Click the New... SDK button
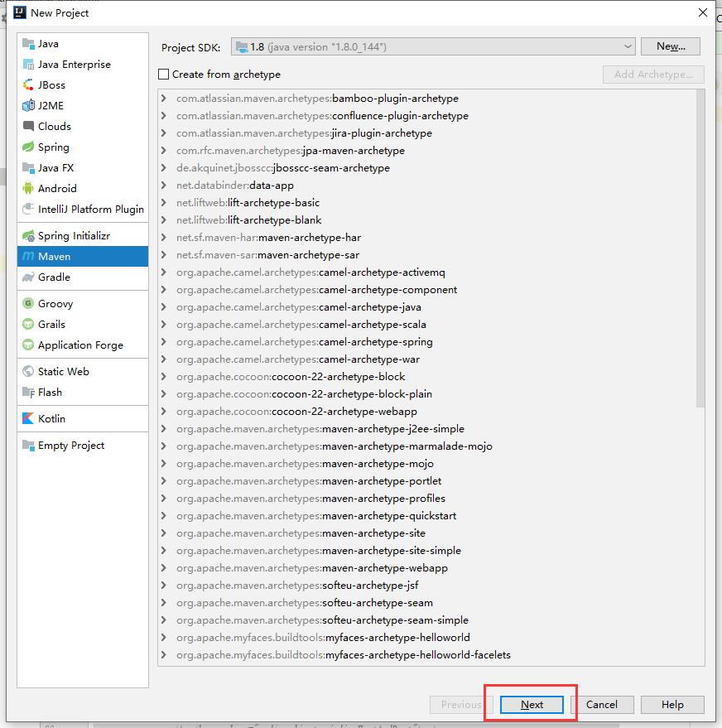Screen dimensions: 722x728 [671, 46]
